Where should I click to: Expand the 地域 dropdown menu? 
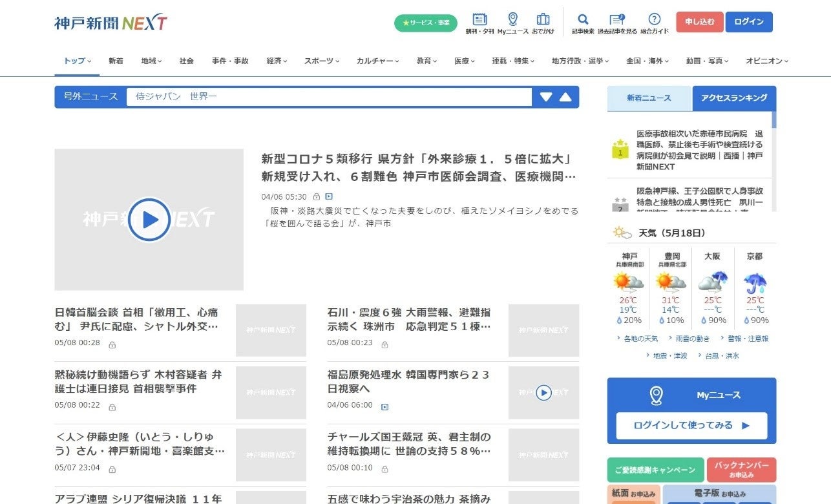(151, 61)
